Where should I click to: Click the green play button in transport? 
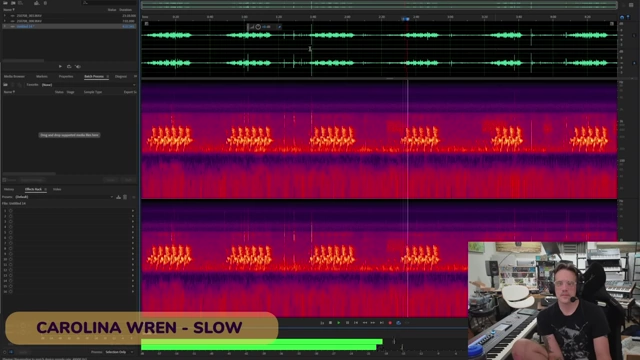(x=339, y=322)
